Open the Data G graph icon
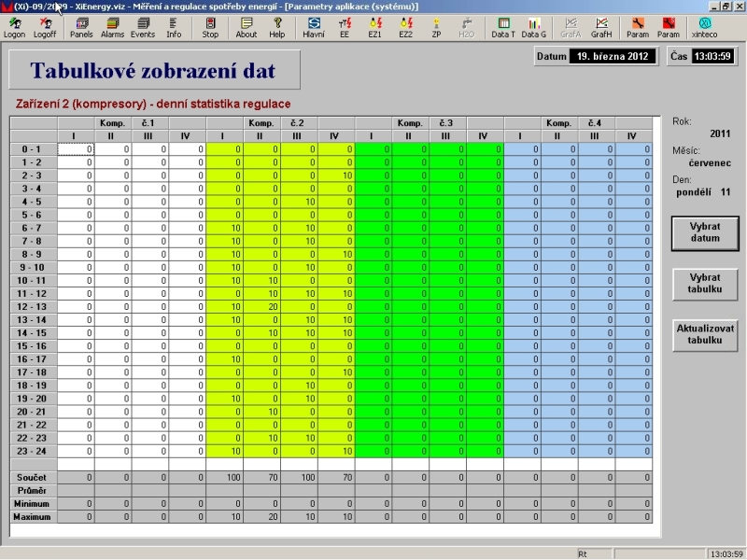Viewport: 747px width, 560px height. click(533, 28)
